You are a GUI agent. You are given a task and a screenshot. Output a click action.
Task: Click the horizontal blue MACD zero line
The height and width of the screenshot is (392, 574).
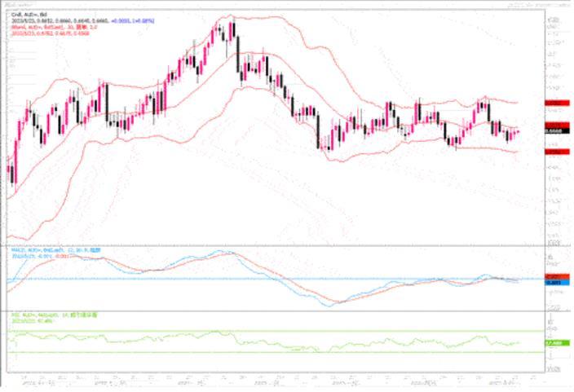tap(275, 279)
